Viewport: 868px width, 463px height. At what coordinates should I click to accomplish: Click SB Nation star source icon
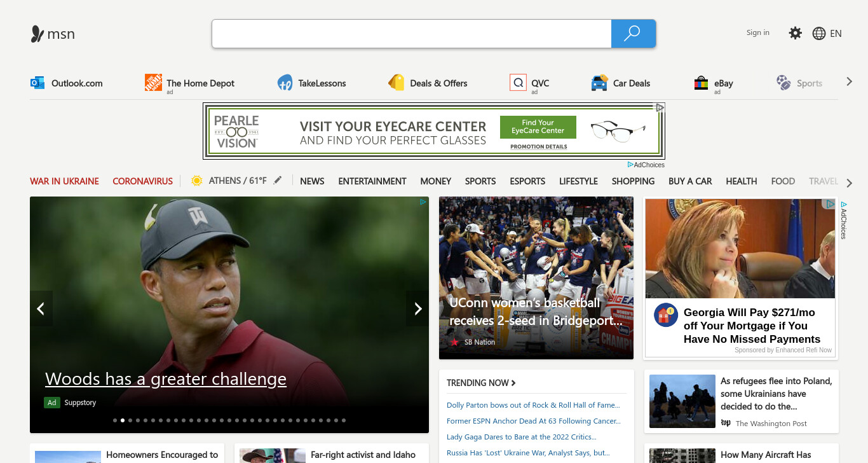[454, 342]
